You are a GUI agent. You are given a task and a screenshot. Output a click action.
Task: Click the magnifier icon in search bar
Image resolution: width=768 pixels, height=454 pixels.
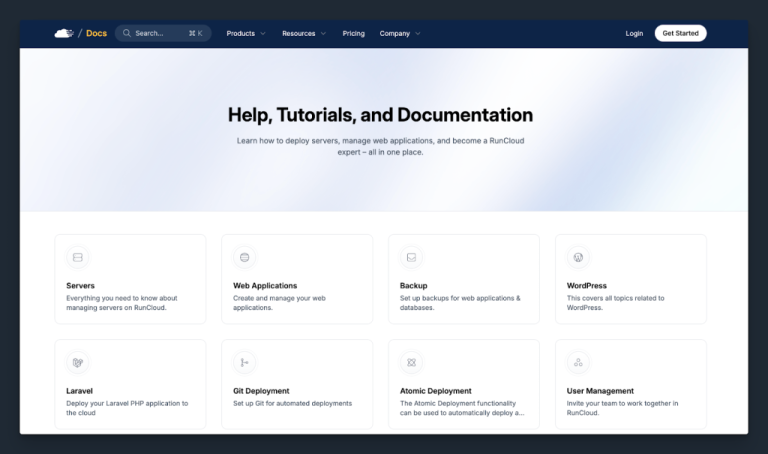127,33
